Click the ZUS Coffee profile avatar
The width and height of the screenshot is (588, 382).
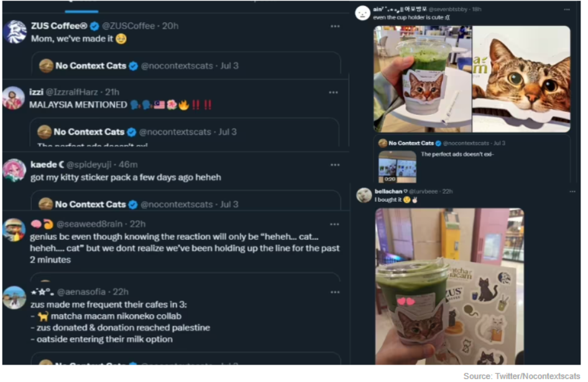(14, 32)
